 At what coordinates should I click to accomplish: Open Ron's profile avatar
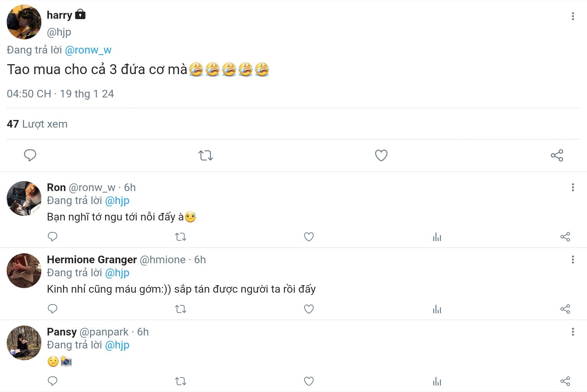pyautogui.click(x=24, y=198)
